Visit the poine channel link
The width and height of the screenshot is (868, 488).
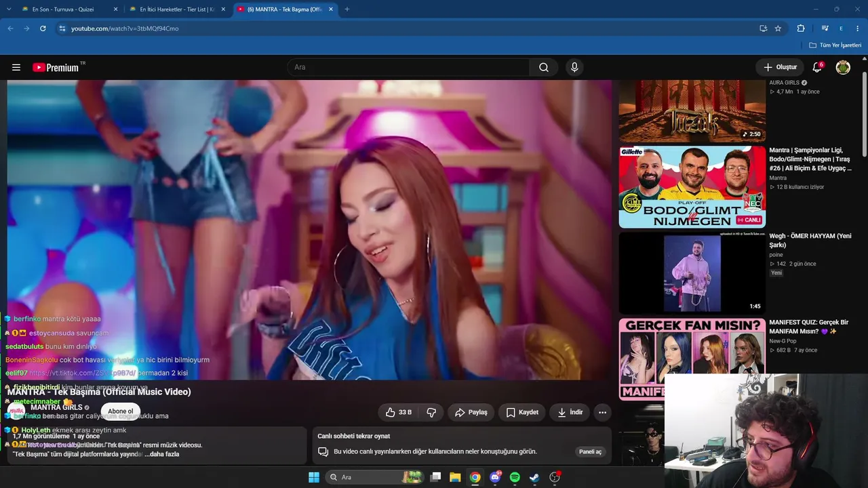[x=776, y=255]
